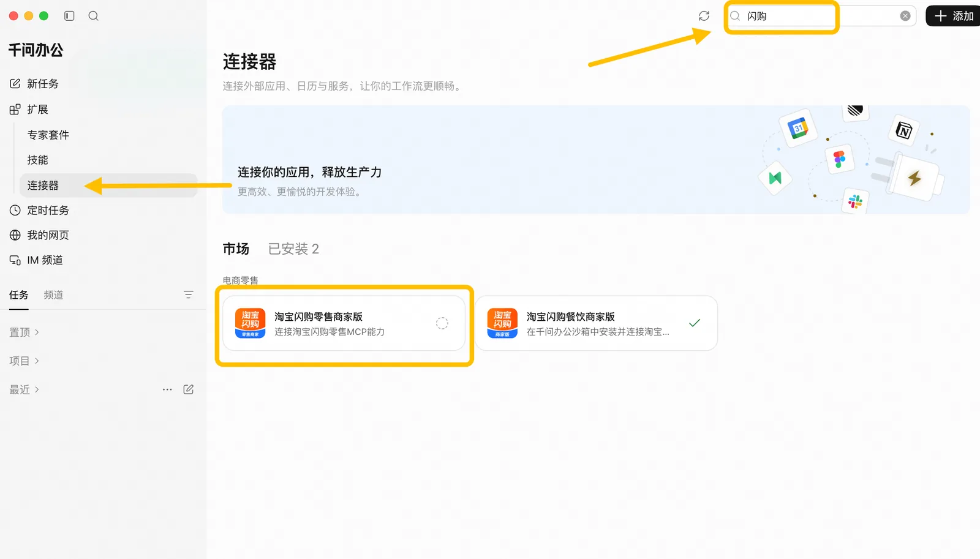Refresh the connectors list
The height and width of the screenshot is (559, 980).
(x=704, y=16)
